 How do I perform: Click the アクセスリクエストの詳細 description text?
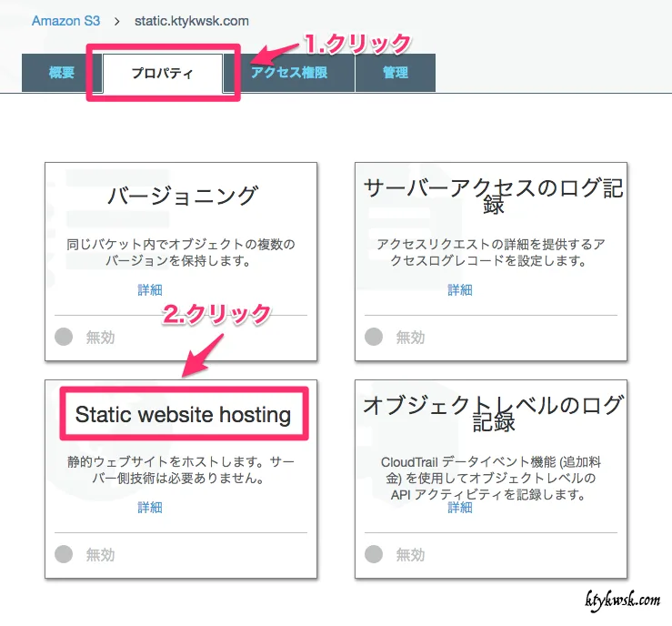(x=490, y=252)
